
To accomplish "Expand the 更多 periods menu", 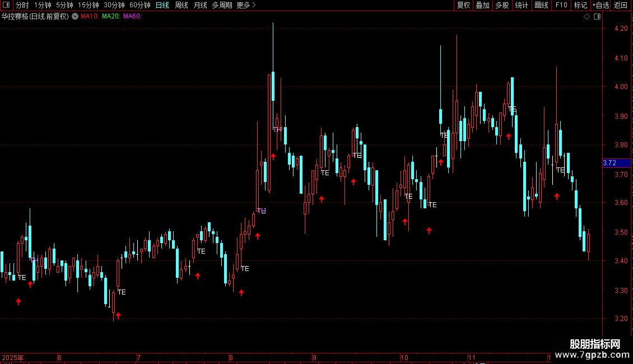I will pyautogui.click(x=246, y=5).
